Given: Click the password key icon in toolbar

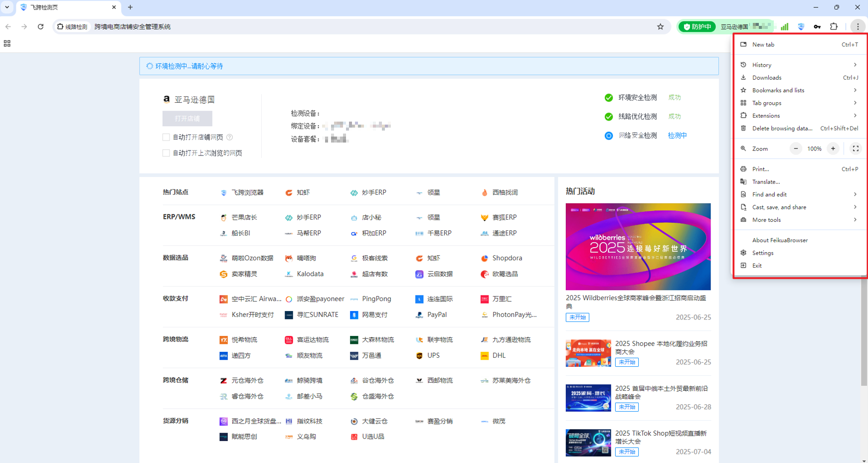Looking at the screenshot, I should 817,27.
